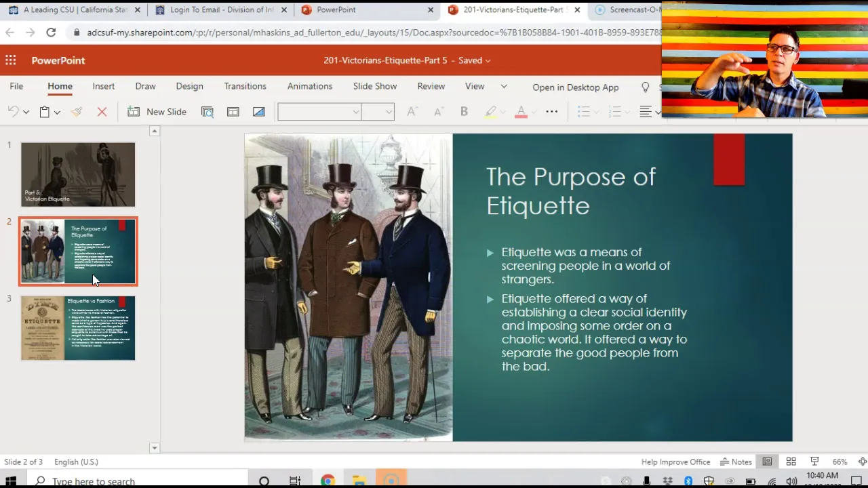Image resolution: width=868 pixels, height=488 pixels.
Task: Toggle the numbered list button
Action: click(615, 112)
